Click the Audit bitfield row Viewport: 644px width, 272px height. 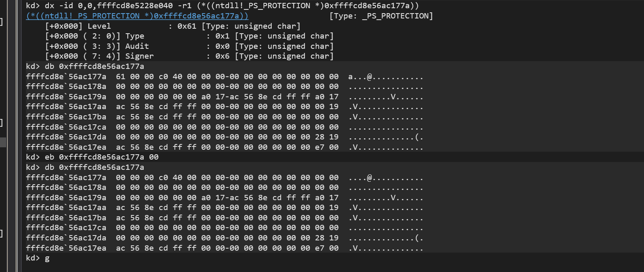coord(189,46)
